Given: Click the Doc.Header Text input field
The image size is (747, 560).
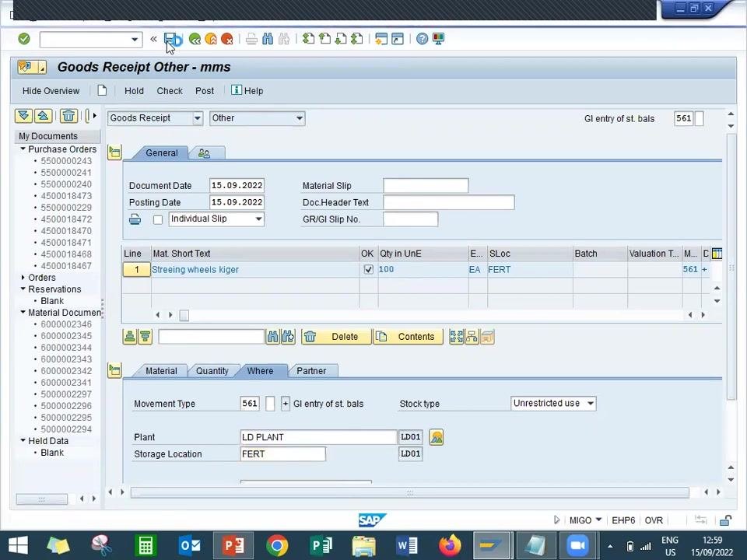Looking at the screenshot, I should 448,202.
